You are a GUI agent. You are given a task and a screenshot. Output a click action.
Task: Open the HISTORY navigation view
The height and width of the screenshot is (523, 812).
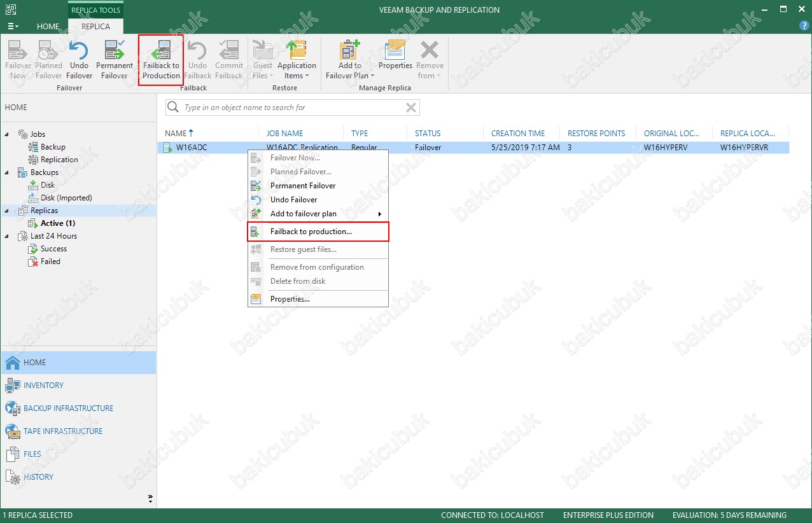click(78, 477)
